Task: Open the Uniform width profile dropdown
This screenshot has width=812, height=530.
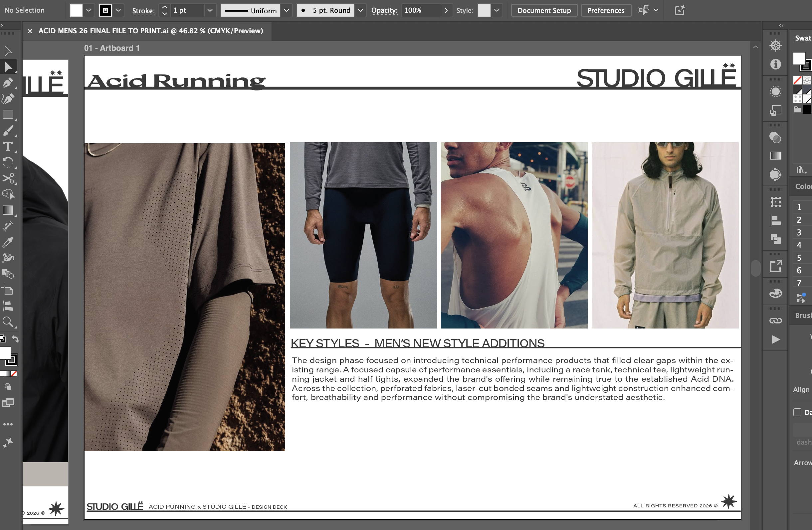Action: tap(287, 10)
